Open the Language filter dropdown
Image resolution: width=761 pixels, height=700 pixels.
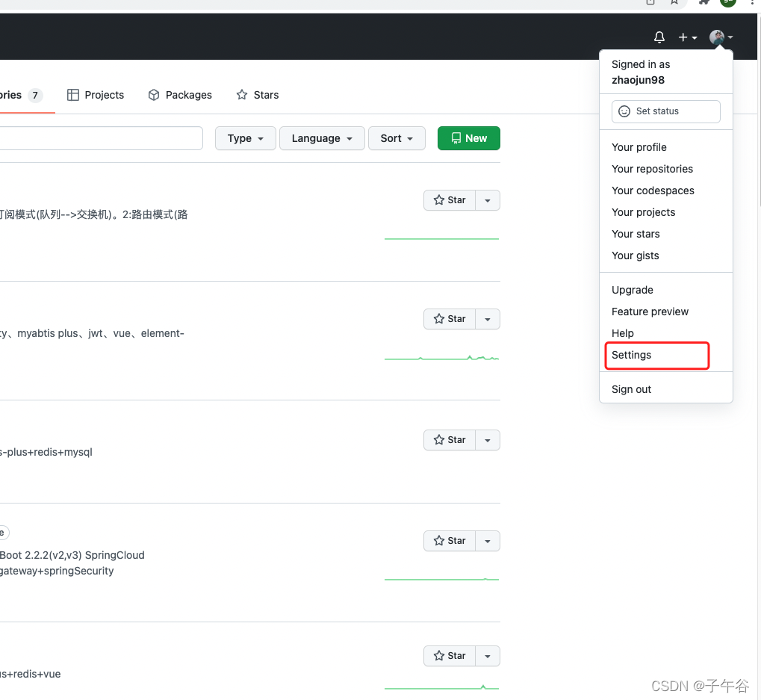[x=321, y=138]
